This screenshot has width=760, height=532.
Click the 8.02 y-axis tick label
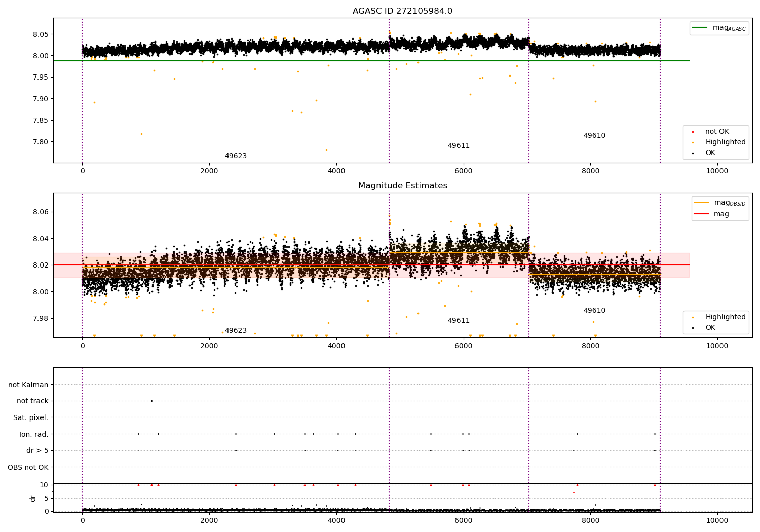(41, 265)
